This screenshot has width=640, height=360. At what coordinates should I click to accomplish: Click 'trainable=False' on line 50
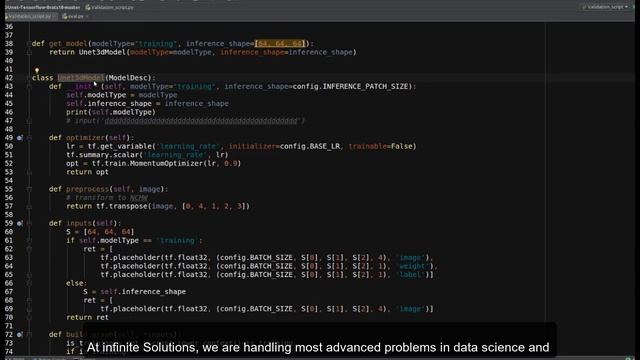point(380,147)
